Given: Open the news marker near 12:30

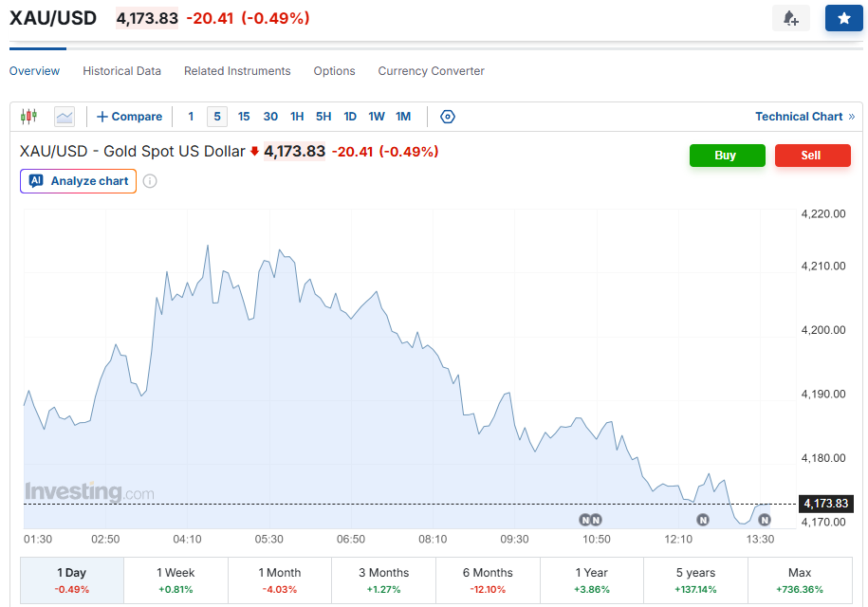Looking at the screenshot, I should tap(703, 520).
